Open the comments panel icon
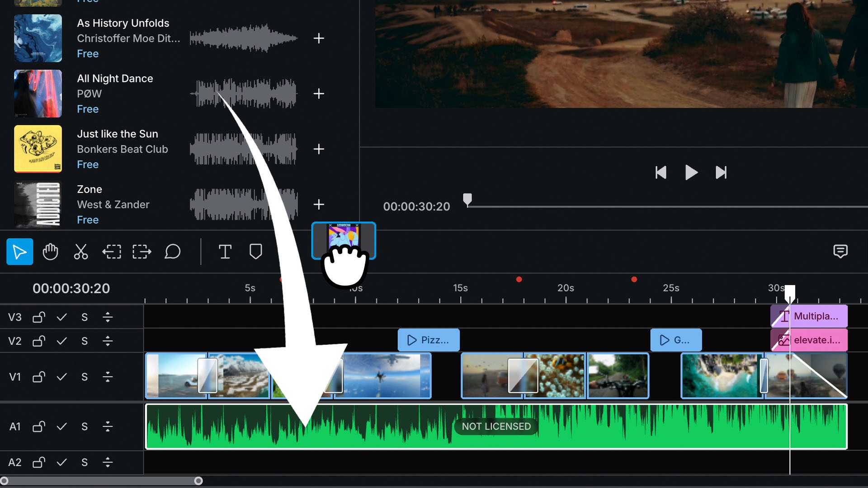The image size is (868, 488). pyautogui.click(x=840, y=251)
